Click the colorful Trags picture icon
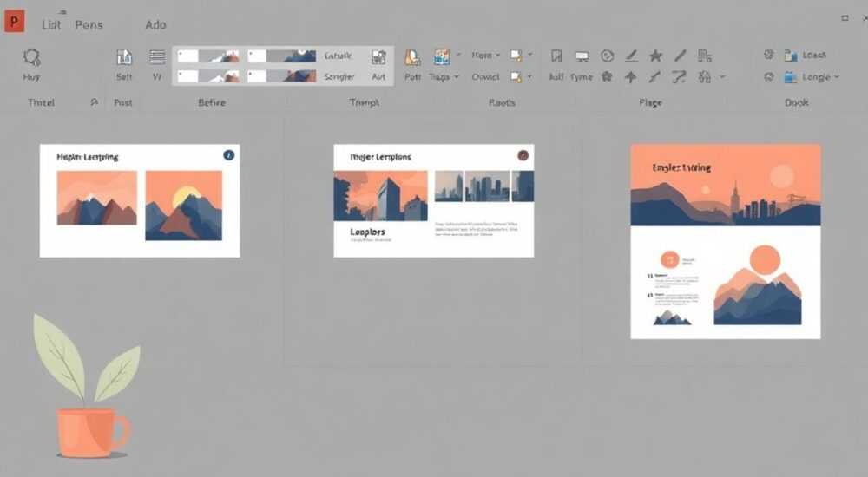 tap(442, 56)
